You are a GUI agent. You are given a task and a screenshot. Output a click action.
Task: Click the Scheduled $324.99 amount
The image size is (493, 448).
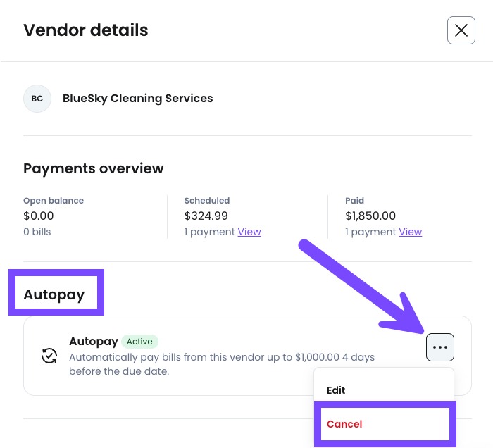[206, 216]
